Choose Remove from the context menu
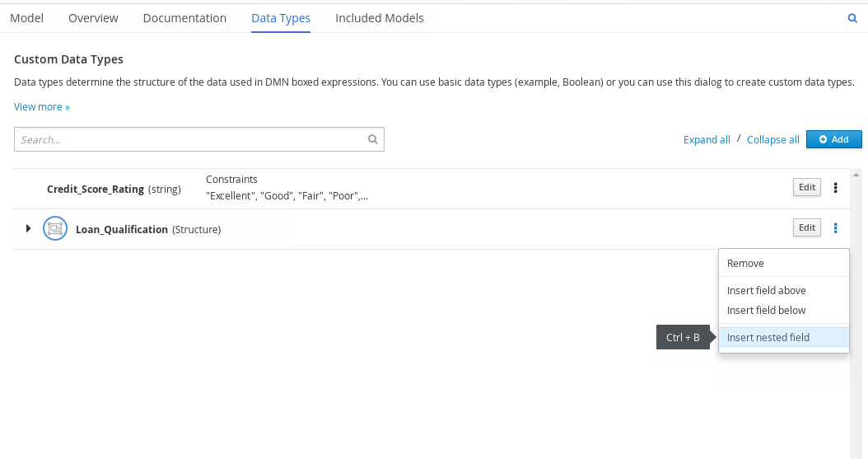The width and height of the screenshot is (868, 459). 745,264
